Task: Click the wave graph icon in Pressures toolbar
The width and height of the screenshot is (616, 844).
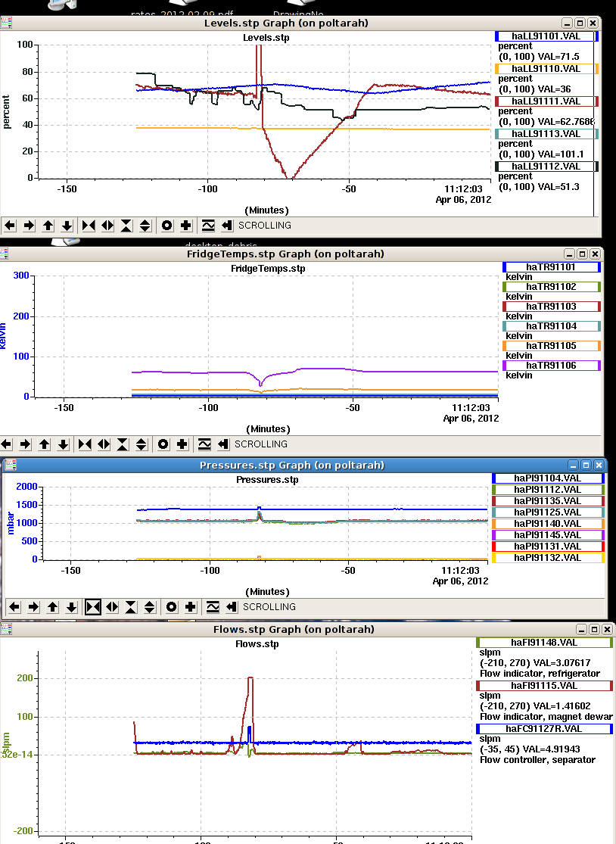Action: (213, 607)
